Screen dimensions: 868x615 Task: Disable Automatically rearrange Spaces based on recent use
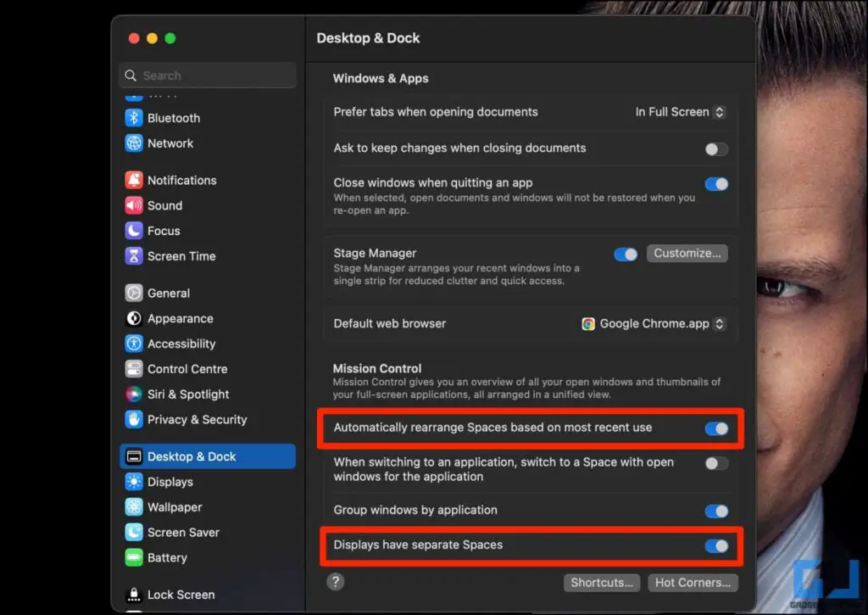point(716,428)
